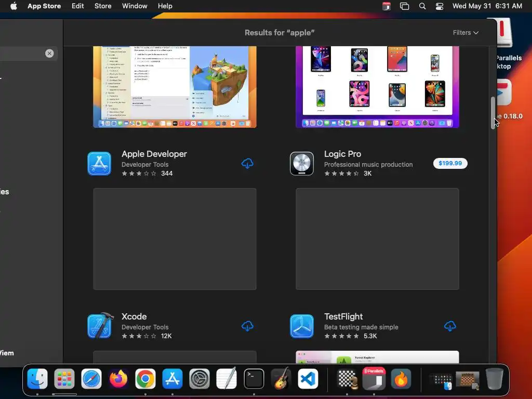The width and height of the screenshot is (532, 399).
Task: Click the App Store Dock icon
Action: 172,379
